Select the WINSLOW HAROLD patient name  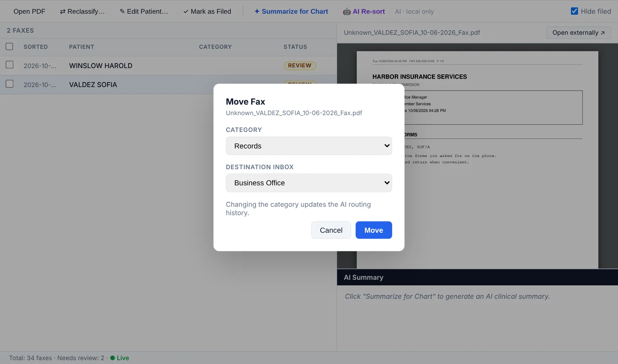(x=101, y=66)
